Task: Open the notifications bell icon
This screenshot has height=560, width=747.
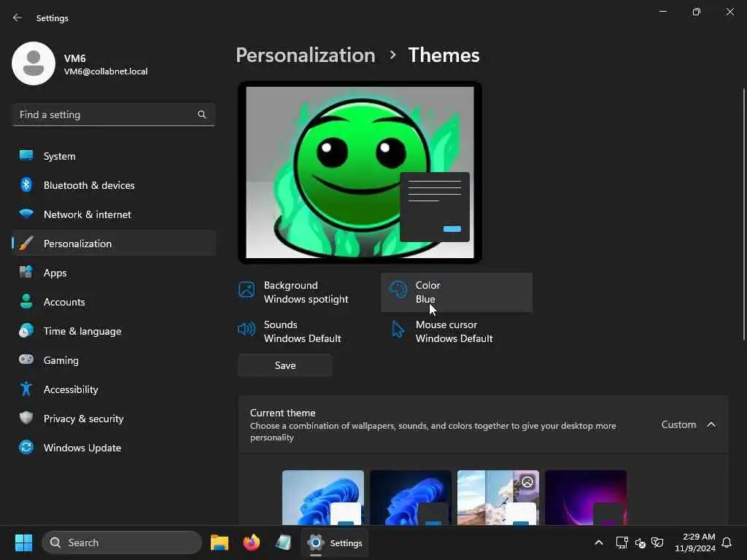Action: pos(727,542)
